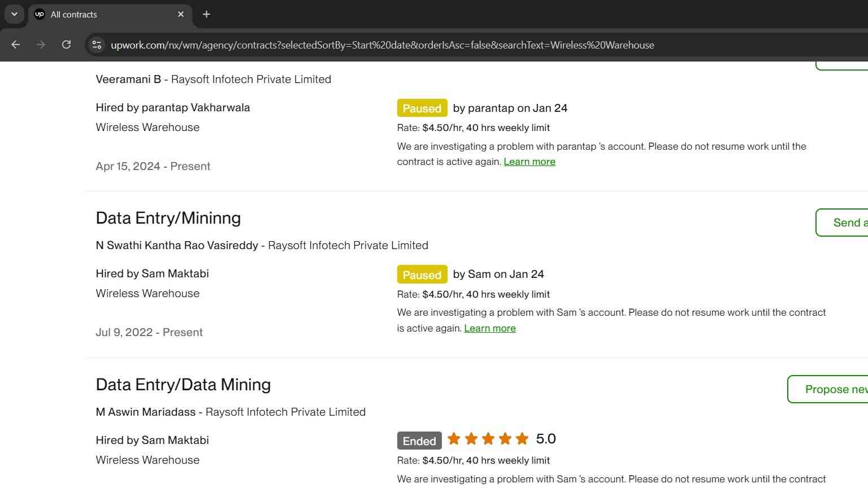View site information icon in address bar

[97, 45]
